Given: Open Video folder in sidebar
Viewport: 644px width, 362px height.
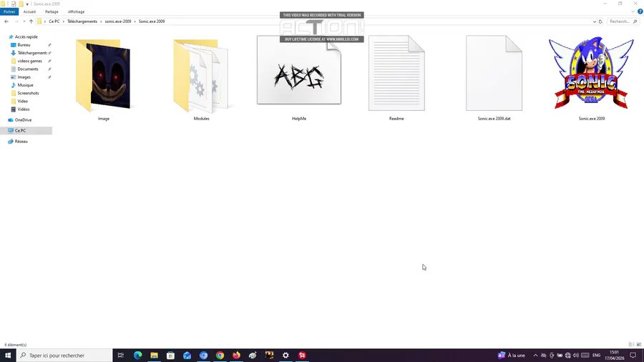Looking at the screenshot, I should click(23, 101).
